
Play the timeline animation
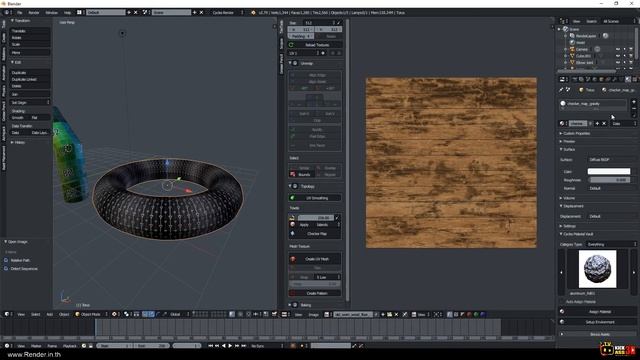(230, 346)
